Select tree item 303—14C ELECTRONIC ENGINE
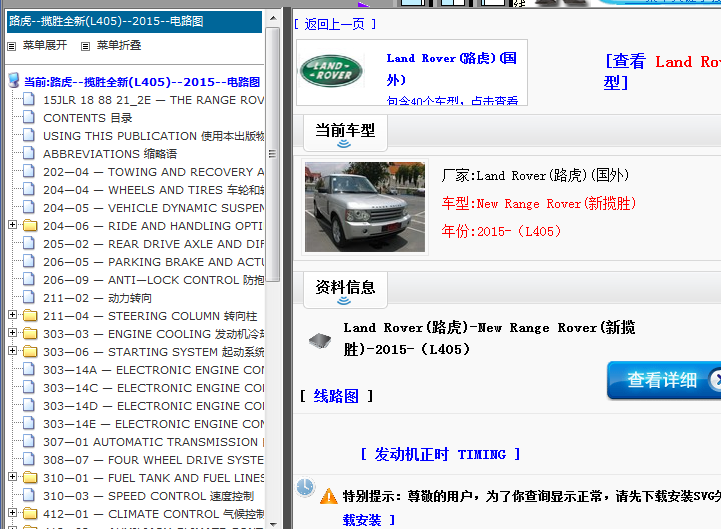The width and height of the screenshot is (721, 529). [x=154, y=388]
